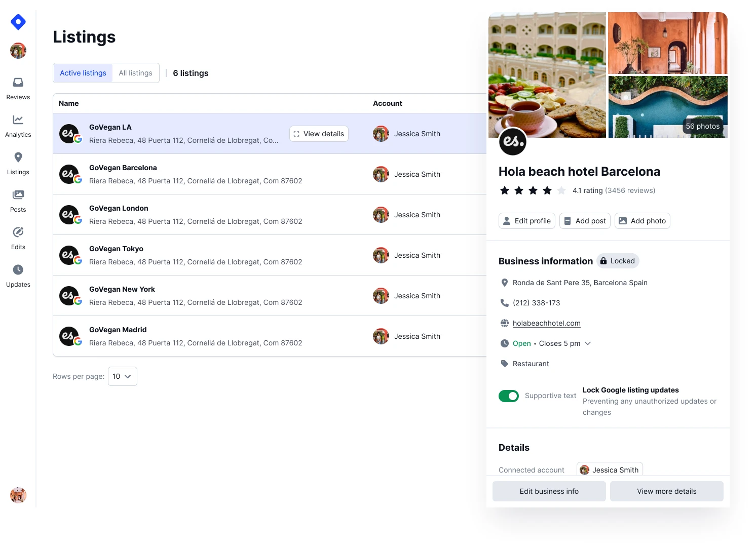This screenshot has height=550, width=756.
Task: Expand the opening hours chevron
Action: point(588,343)
